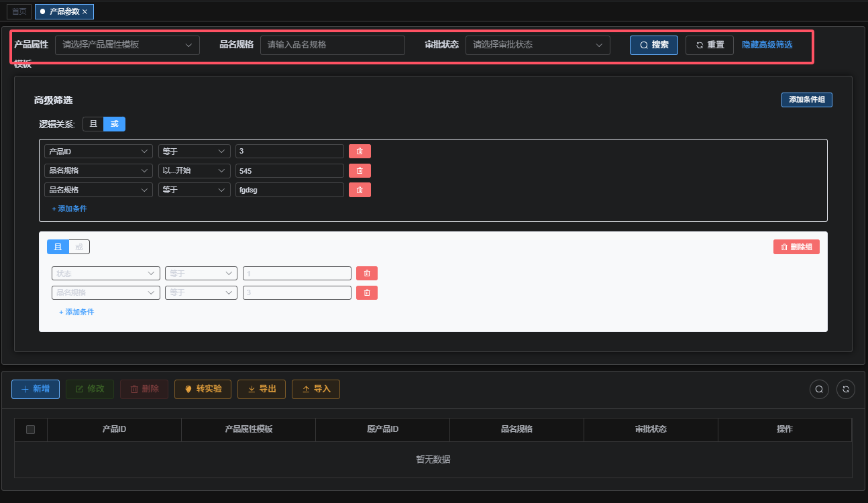
Task: Click the value field containing fgdsg
Action: click(290, 190)
